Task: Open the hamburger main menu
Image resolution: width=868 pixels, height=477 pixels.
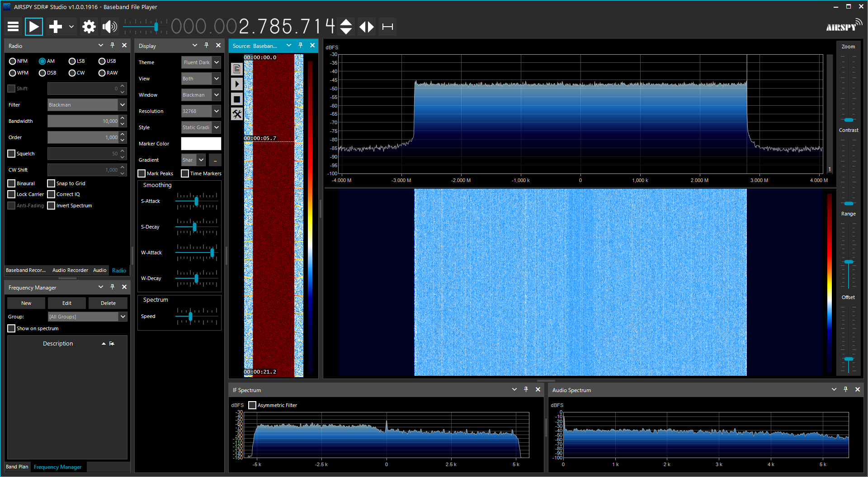Action: tap(13, 27)
